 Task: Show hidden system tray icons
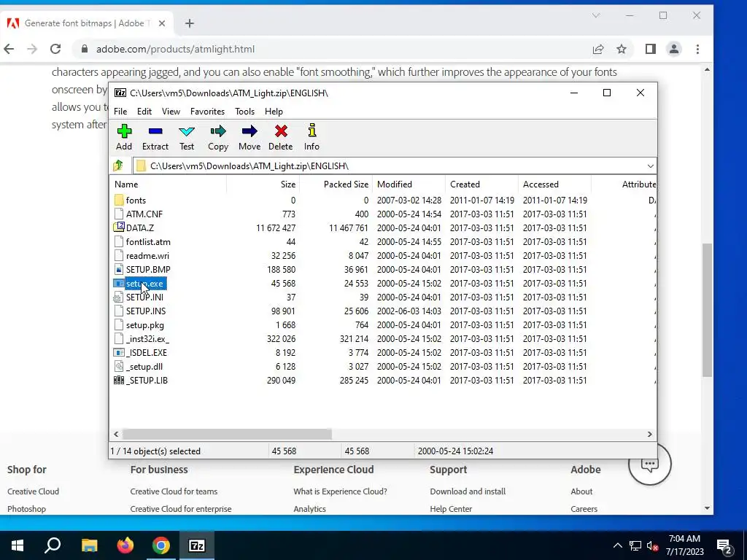coord(617,545)
